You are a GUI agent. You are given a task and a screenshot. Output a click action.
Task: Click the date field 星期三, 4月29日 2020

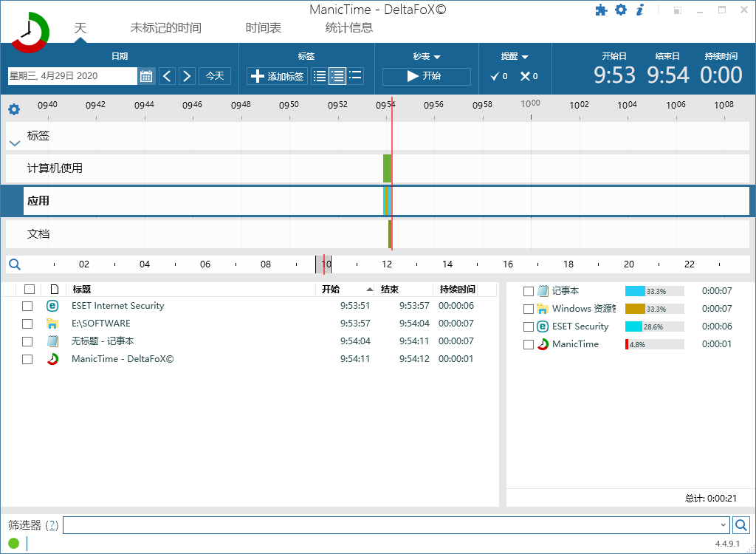(72, 76)
